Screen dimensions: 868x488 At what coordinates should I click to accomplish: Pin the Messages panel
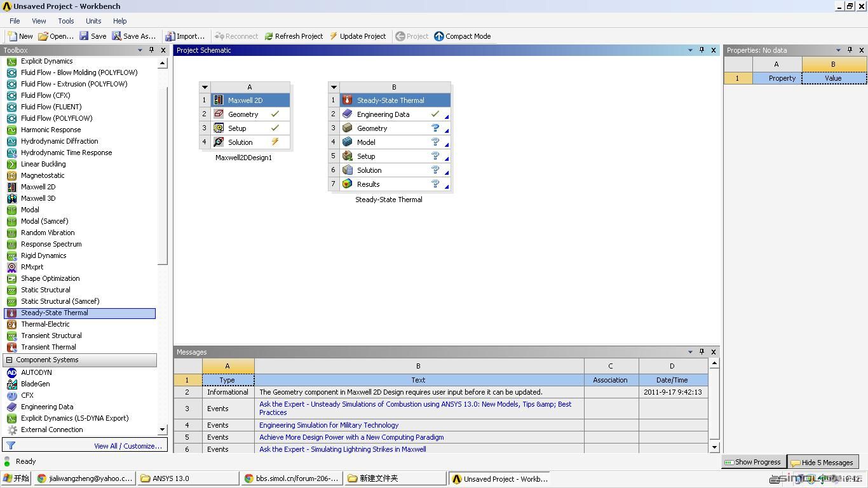[x=702, y=352]
